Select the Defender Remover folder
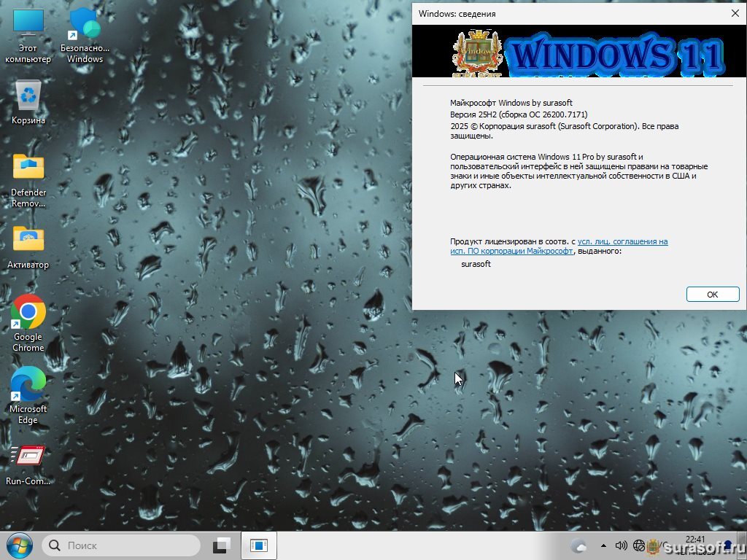Image resolution: width=747 pixels, height=560 pixels. click(28, 181)
